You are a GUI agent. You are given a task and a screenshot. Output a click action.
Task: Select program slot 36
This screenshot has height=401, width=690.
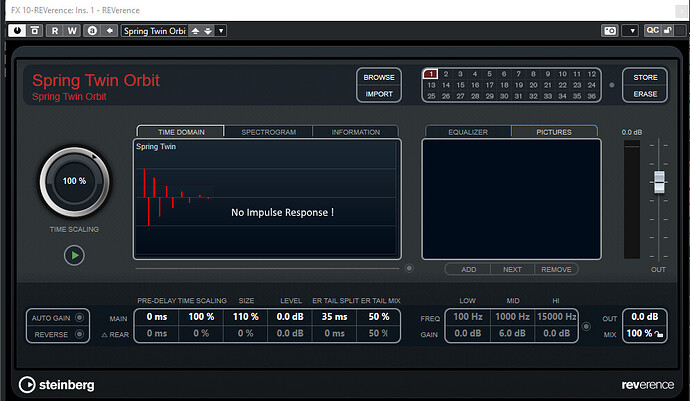(592, 96)
